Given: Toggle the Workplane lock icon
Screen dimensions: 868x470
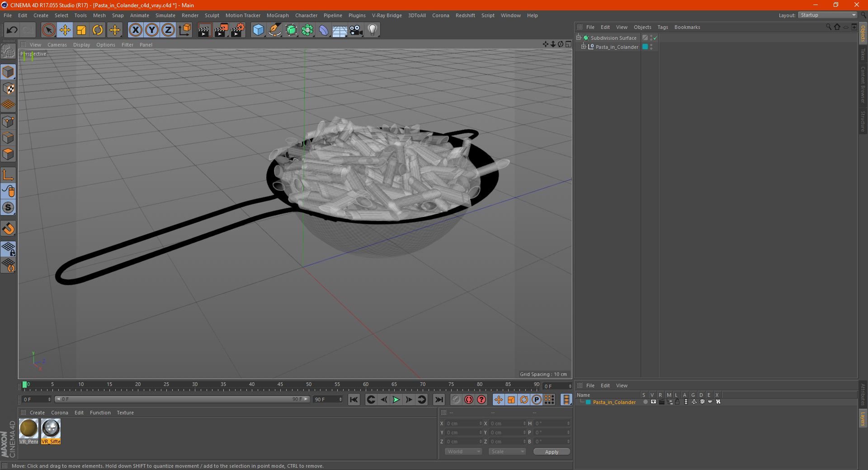Looking at the screenshot, I should [8, 249].
